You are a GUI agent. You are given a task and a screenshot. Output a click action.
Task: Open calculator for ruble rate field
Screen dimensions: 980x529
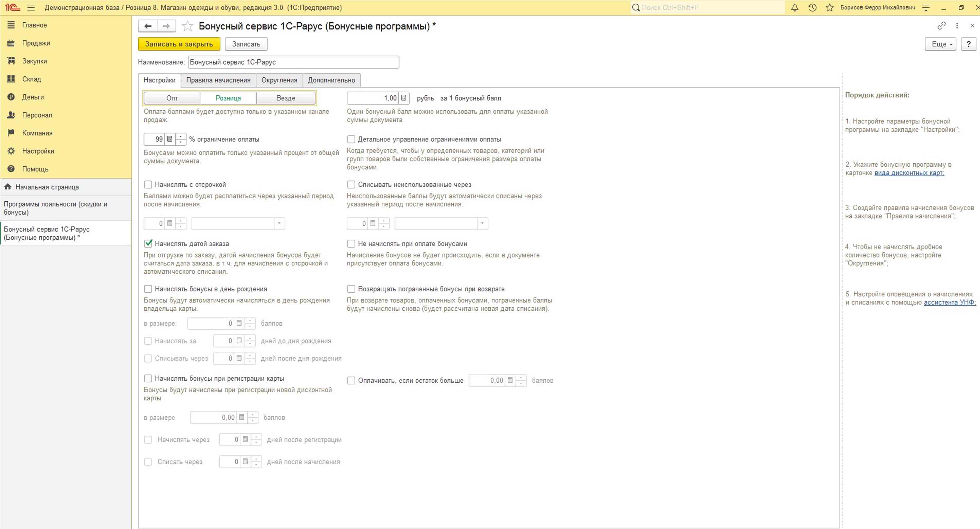(404, 98)
